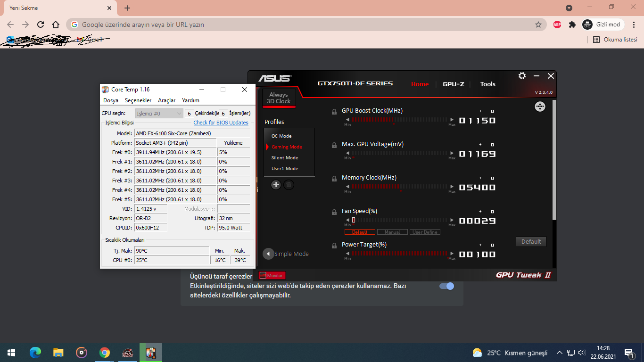Select the User1 Mode profile

[285, 169]
